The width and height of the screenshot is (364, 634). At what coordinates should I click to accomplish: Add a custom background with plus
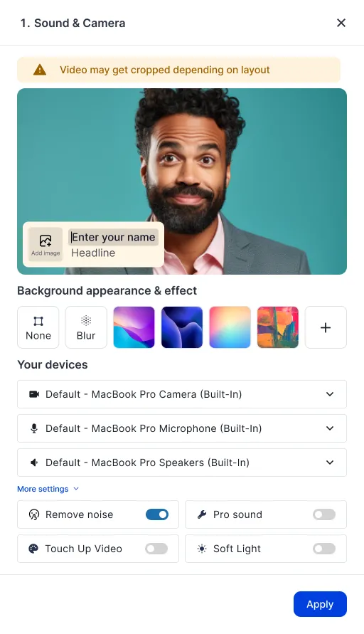[326, 327]
